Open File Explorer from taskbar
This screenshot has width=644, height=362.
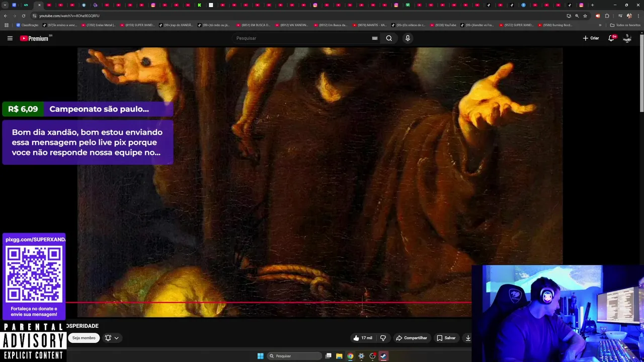coord(339,356)
